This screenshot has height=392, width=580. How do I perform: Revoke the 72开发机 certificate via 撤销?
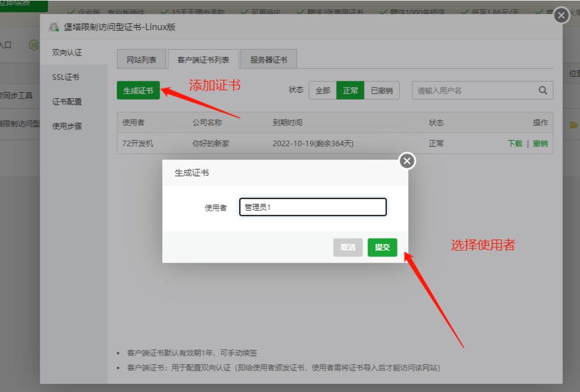coord(540,144)
